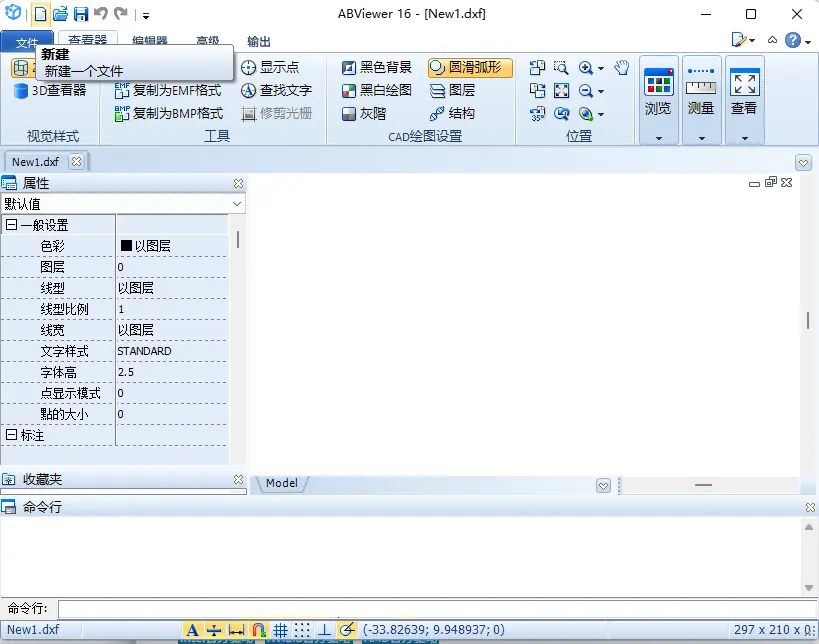
Task: Switch to the 编辑器 ribbon tab
Action: coord(149,41)
